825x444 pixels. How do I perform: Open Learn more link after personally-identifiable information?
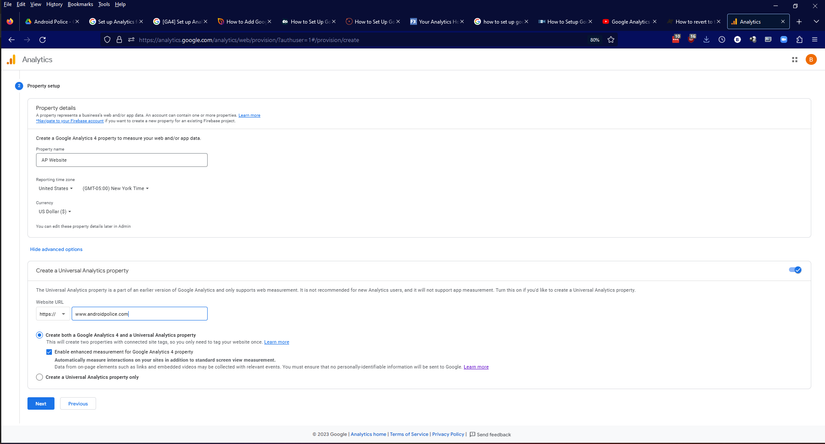point(476,367)
